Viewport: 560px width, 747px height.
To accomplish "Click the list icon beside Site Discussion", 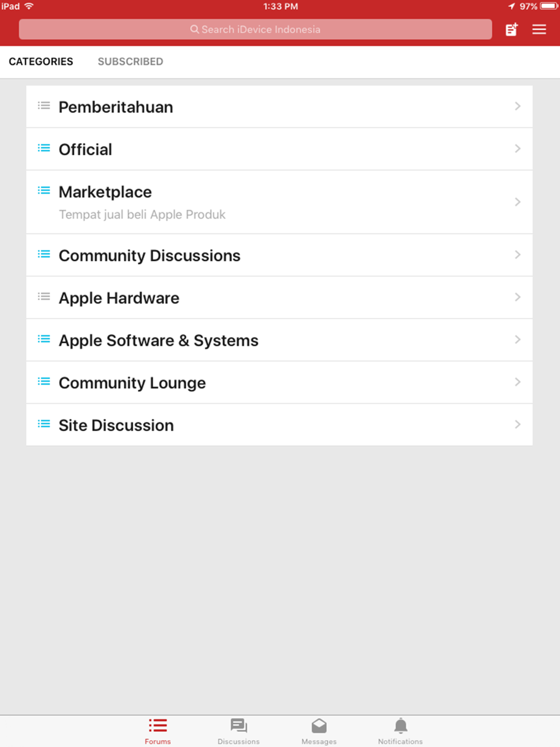I will point(44,424).
